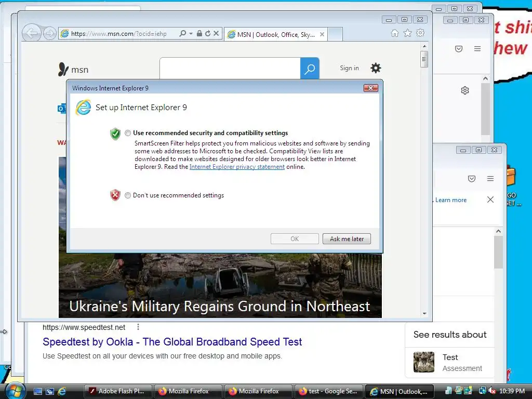Click the Pocket icon in the Learn more Firefox window
Image resolution: width=532 pixels, height=399 pixels.
tap(472, 179)
